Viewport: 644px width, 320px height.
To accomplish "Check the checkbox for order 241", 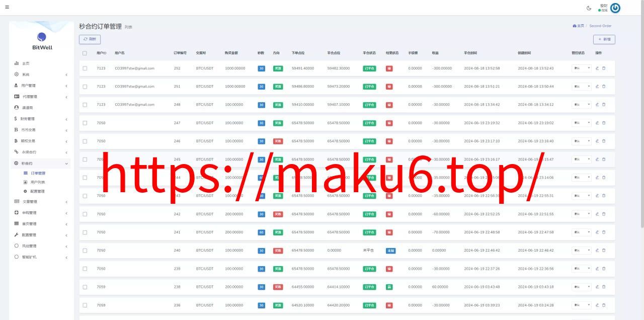I will [85, 232].
